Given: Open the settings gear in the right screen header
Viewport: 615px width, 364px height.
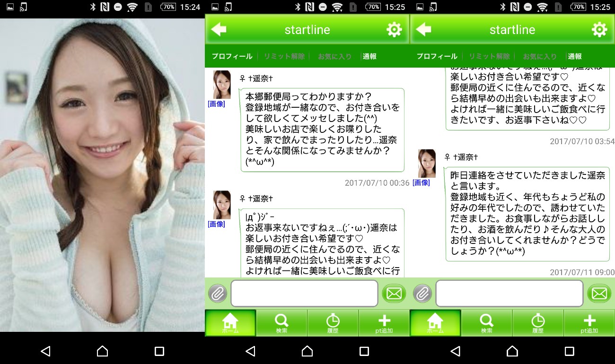Looking at the screenshot, I should click(599, 30).
